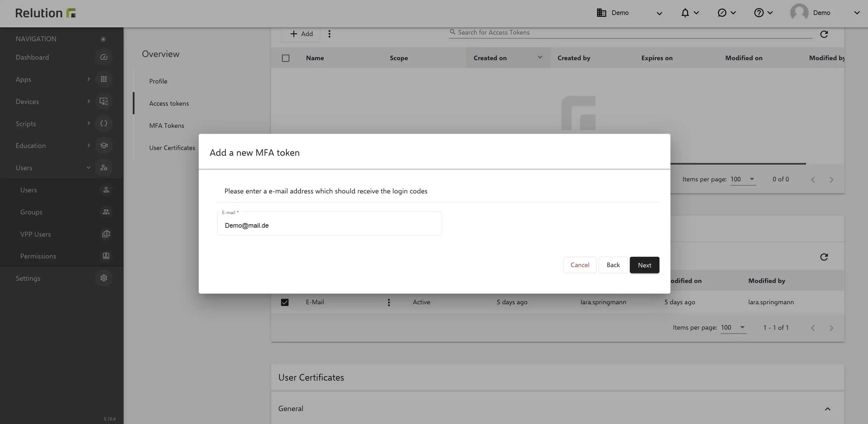This screenshot has width=868, height=424.
Task: Click the Permissions badge icon
Action: 106,256
